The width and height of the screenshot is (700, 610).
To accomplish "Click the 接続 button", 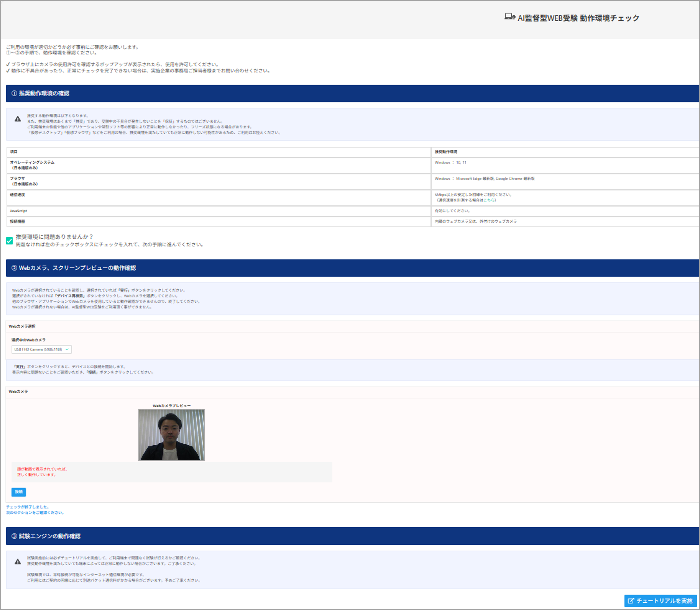I will pyautogui.click(x=19, y=492).
